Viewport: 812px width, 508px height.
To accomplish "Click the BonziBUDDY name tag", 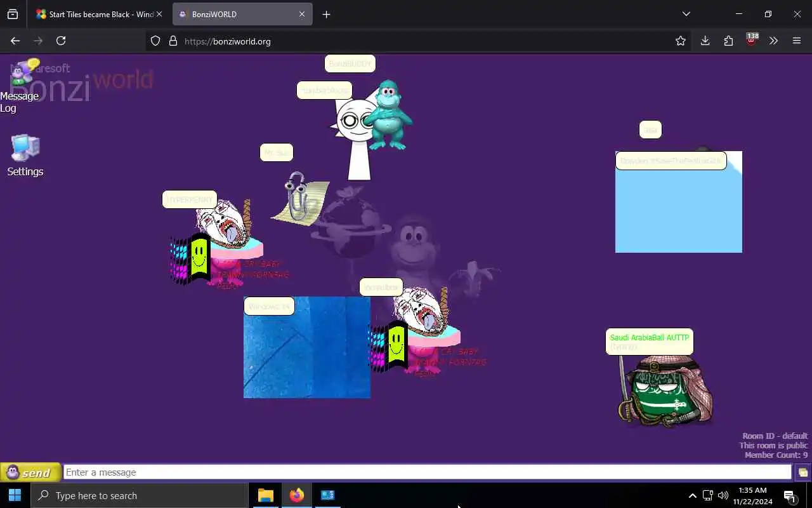I will 350,63.
